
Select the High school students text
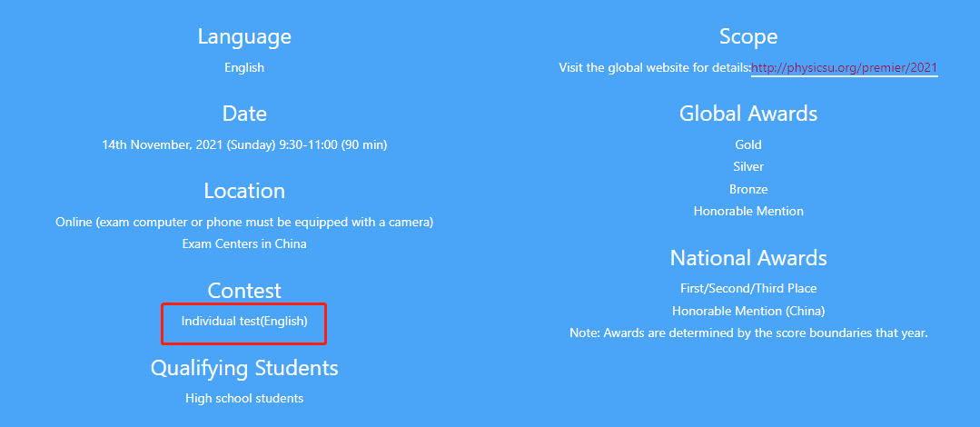click(x=244, y=398)
